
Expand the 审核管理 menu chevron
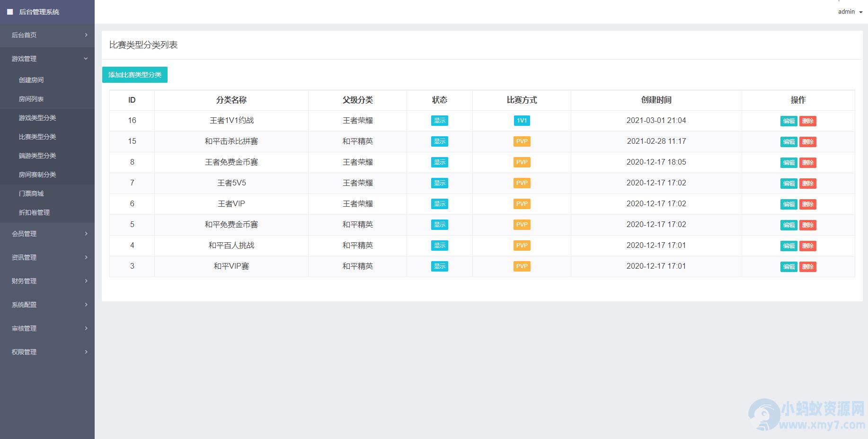click(x=86, y=328)
